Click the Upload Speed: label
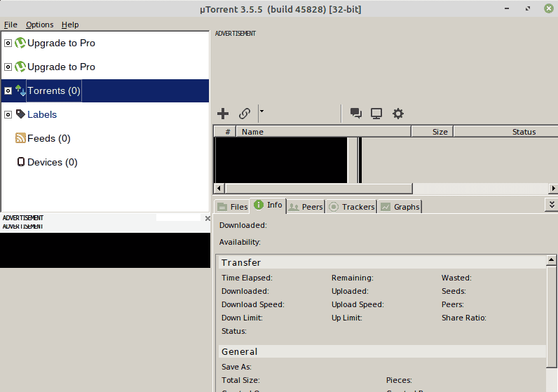558x392 pixels. 358,304
